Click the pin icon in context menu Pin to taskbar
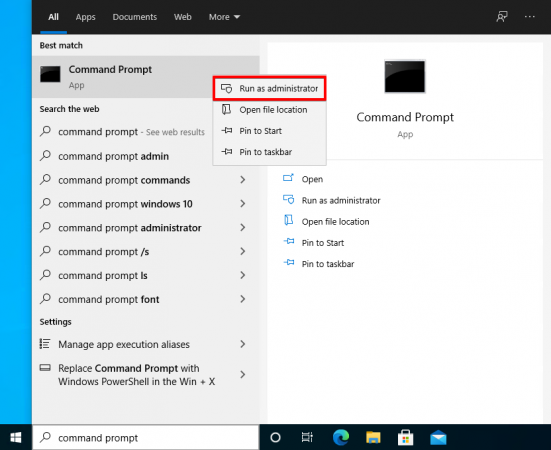The width and height of the screenshot is (551, 450). (x=227, y=151)
